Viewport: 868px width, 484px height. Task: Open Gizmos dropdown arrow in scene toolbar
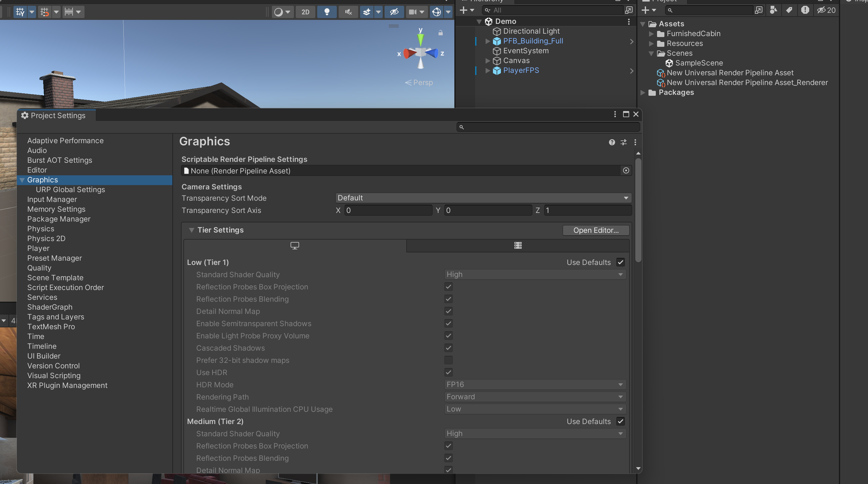[x=448, y=12]
